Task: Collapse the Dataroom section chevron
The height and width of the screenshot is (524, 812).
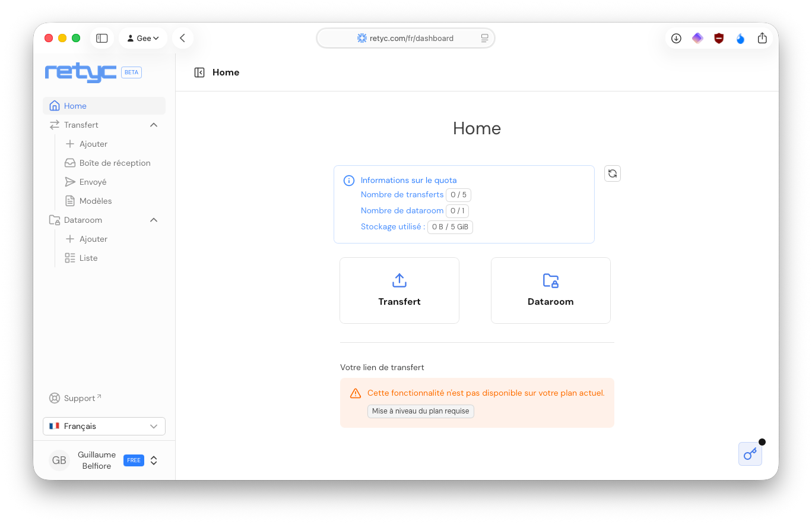Action: click(154, 220)
